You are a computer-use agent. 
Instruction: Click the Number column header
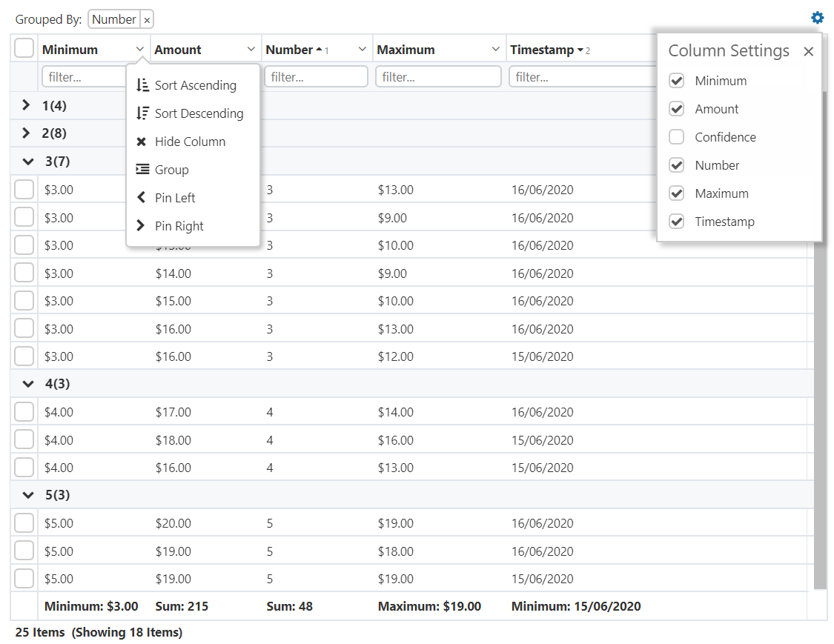point(289,50)
